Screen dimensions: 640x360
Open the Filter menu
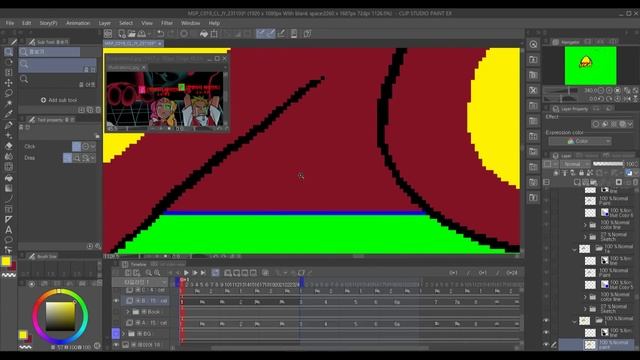[167, 23]
